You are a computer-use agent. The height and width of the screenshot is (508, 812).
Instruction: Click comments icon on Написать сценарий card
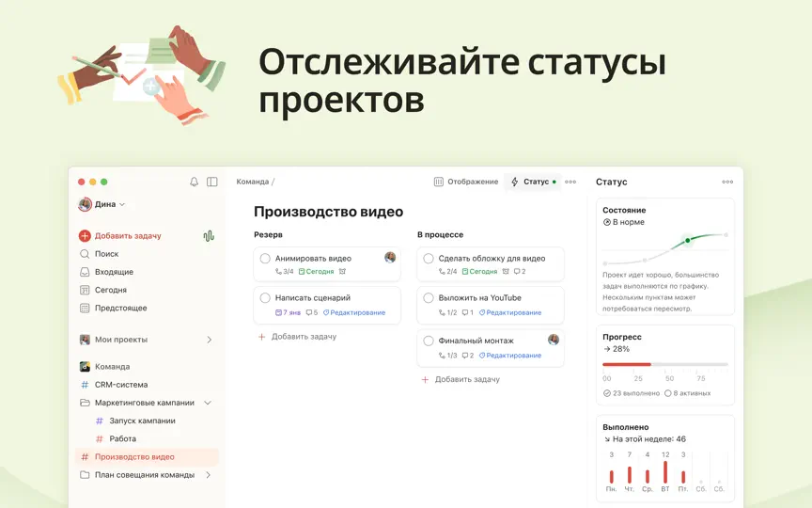click(x=308, y=312)
